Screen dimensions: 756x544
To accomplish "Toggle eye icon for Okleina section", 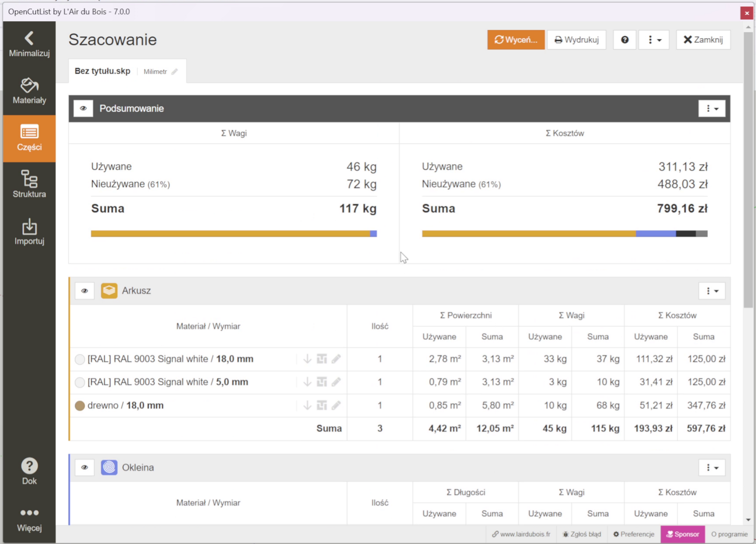I will [85, 467].
